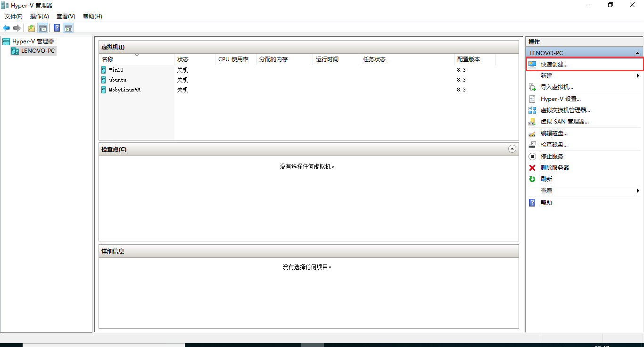Image resolution: width=644 pixels, height=347 pixels.
Task: Click the gray Forward arrow in toolbar
Action: tap(17, 28)
